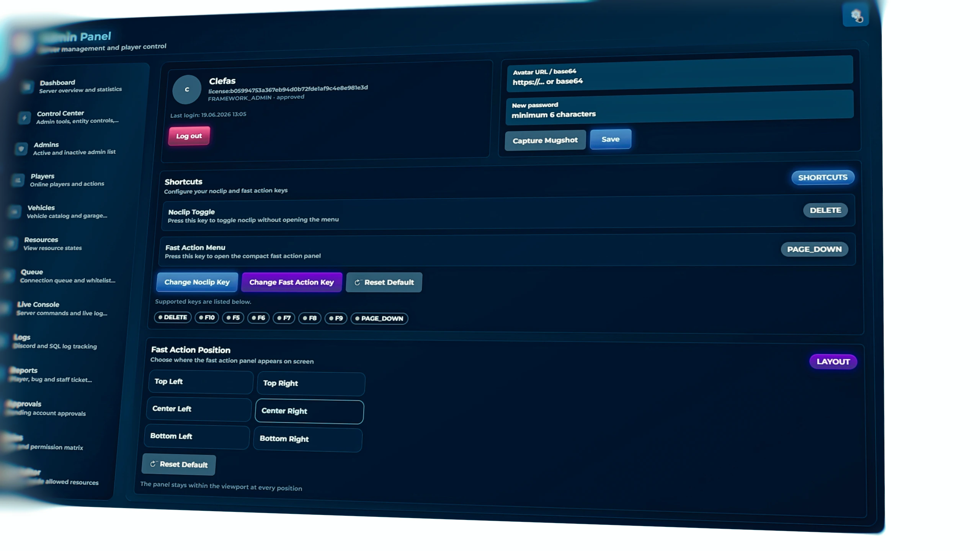Click the Players sidebar icon
The width and height of the screenshot is (980, 551).
18,180
